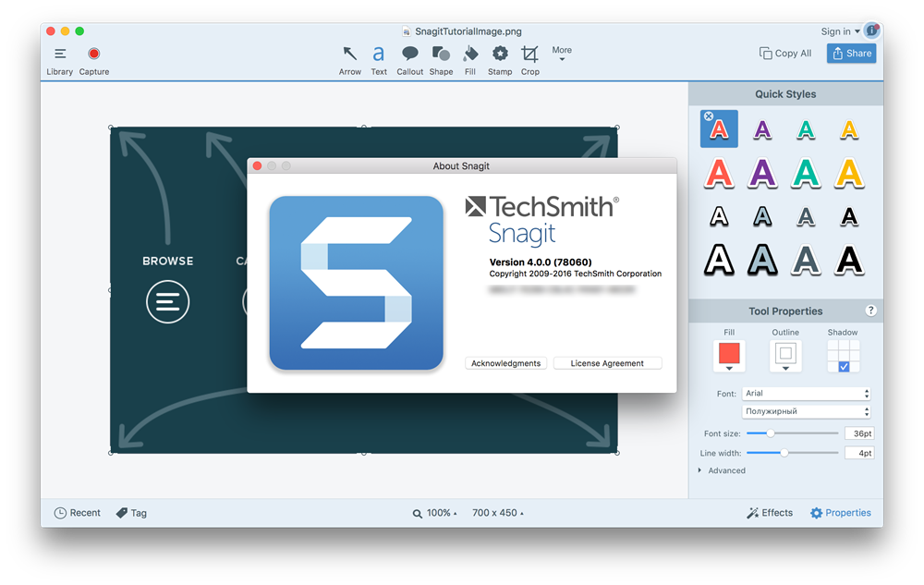
Task: Click the Copy All button
Action: pos(784,53)
